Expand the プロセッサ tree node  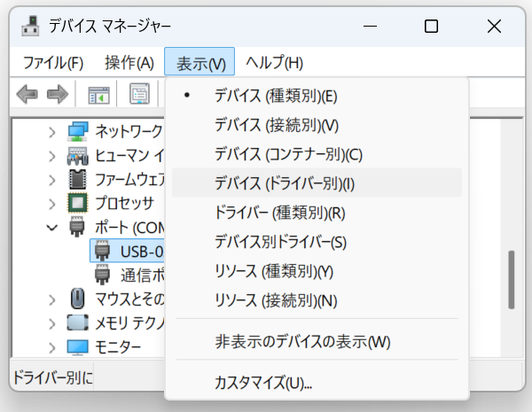point(52,204)
